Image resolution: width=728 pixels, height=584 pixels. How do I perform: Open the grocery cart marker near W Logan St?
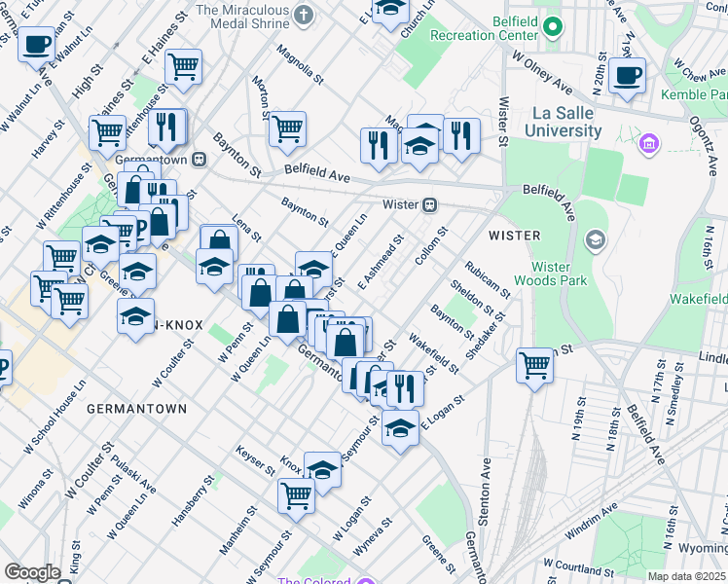(297, 495)
